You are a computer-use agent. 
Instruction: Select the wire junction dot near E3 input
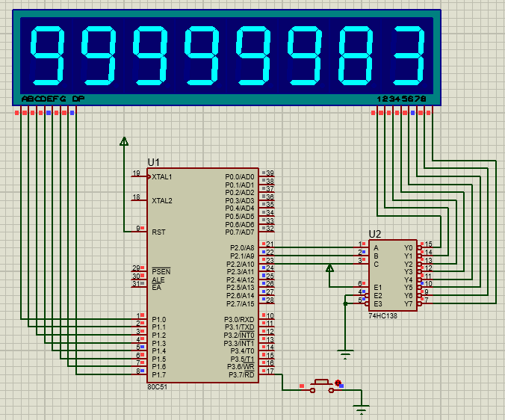[345, 303]
